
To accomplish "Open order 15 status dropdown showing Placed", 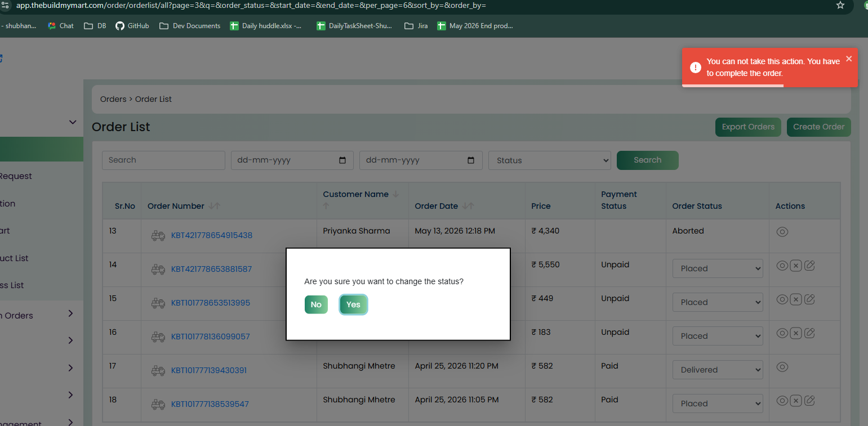I will coord(718,302).
